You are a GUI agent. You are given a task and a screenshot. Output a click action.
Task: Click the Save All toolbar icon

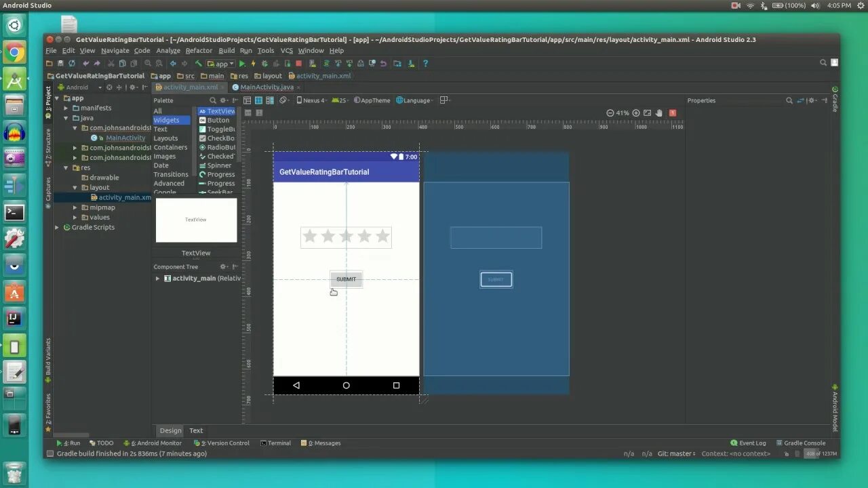coord(60,64)
